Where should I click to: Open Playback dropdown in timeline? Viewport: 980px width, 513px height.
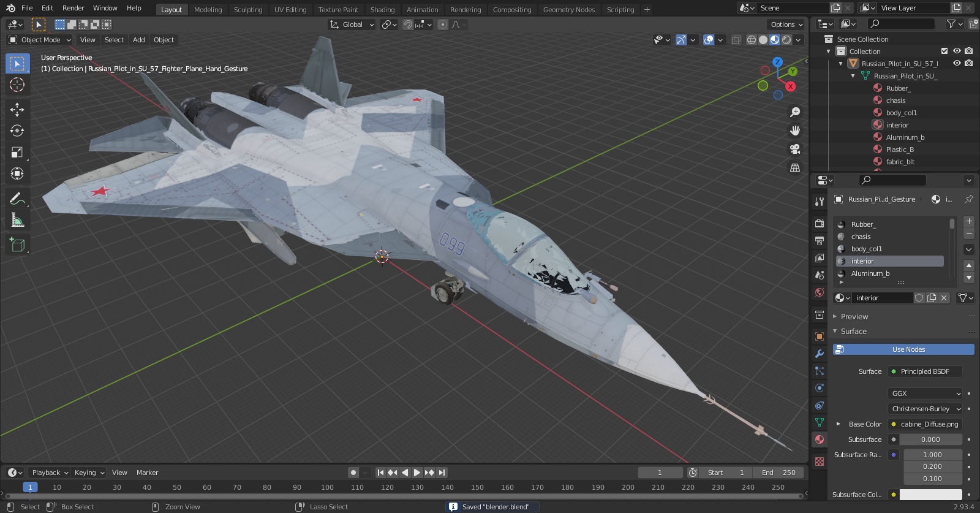[49, 473]
